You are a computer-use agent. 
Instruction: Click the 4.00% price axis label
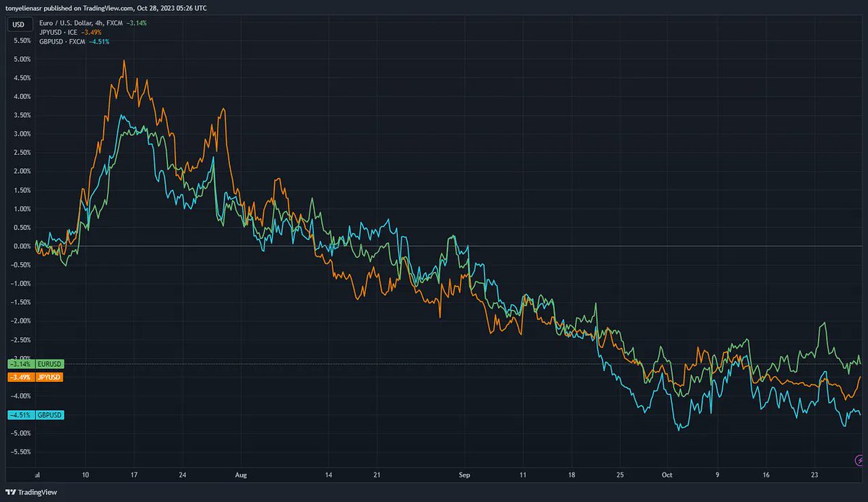click(24, 97)
